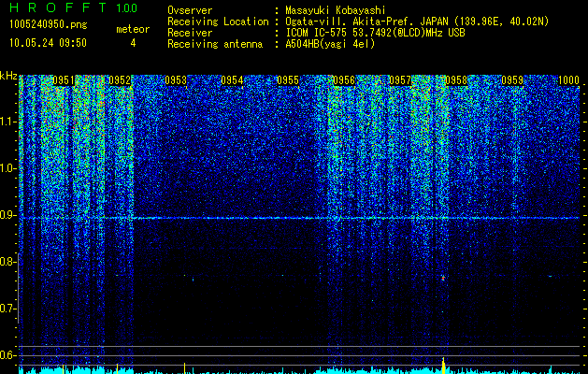The height and width of the screenshot is (374, 588).
Task: Select ICOM IC-575 53.7492 MHz USB text
Action: tap(375, 33)
